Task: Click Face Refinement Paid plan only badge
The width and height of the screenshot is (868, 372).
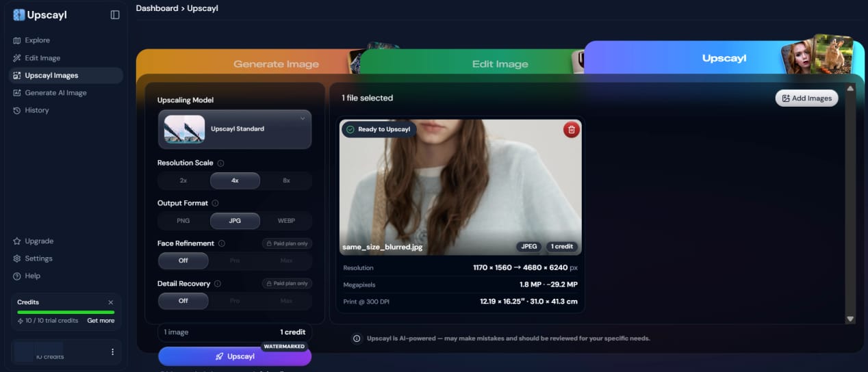Action: (287, 243)
